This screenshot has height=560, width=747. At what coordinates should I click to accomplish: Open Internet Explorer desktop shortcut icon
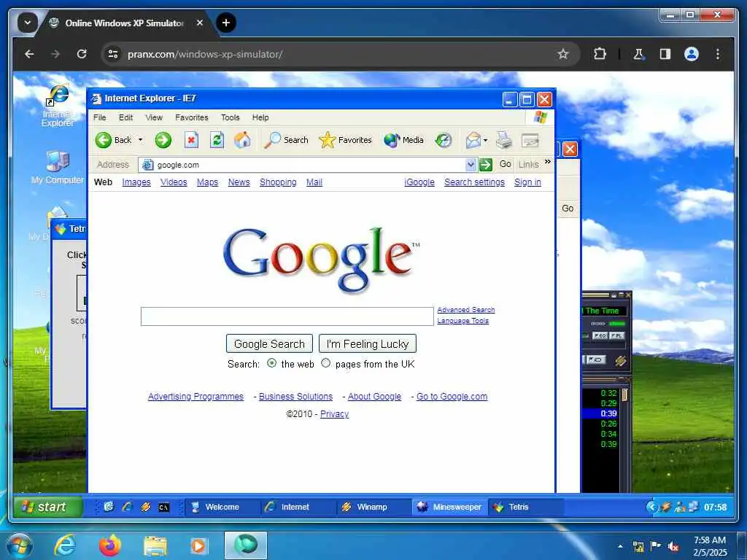(58, 106)
